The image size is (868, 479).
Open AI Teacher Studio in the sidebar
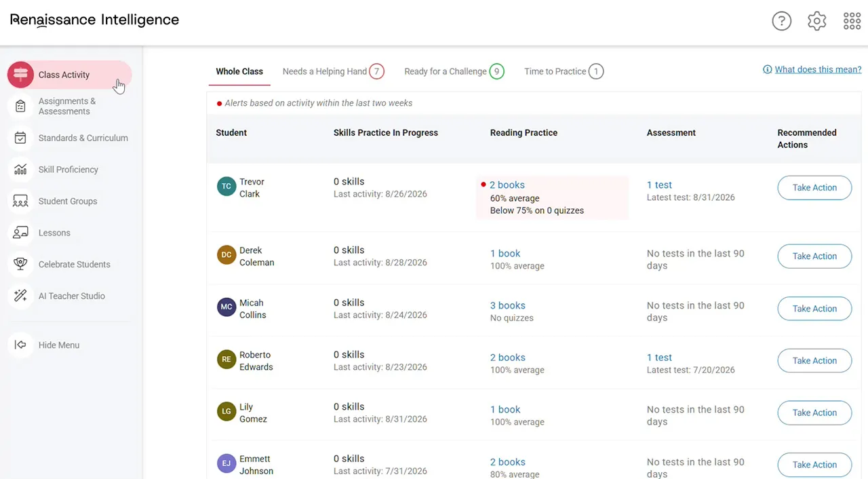(x=72, y=296)
